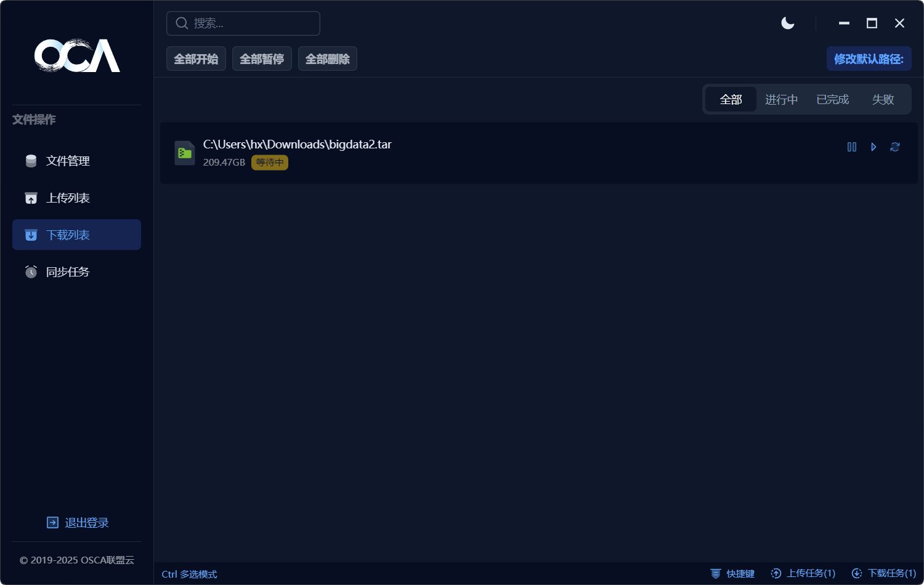Click the bigdata2.tar file type icon
This screenshot has width=924, height=585.
tap(184, 153)
